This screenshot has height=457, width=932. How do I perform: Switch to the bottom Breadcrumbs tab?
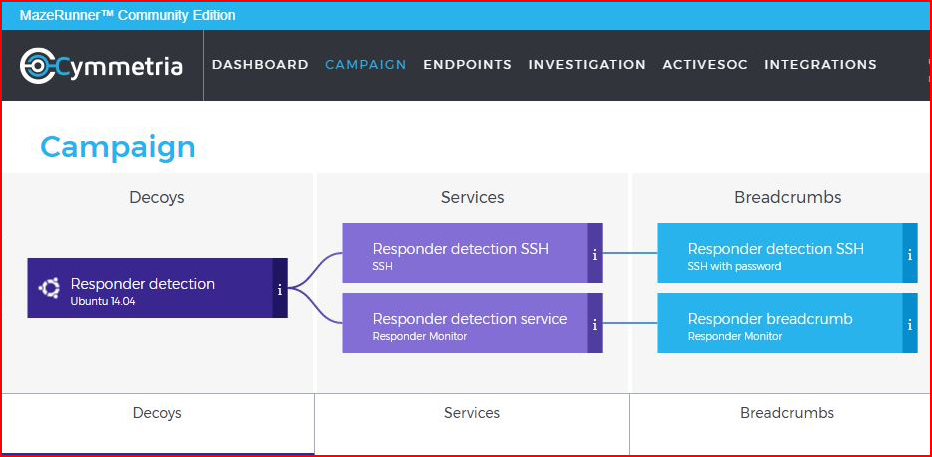pos(781,424)
